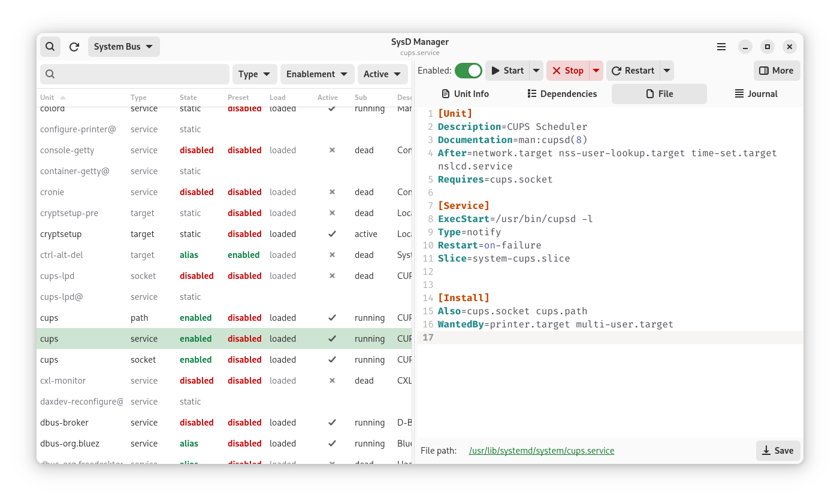Click the Type=notify line
The image size is (840, 504).
tap(469, 232)
